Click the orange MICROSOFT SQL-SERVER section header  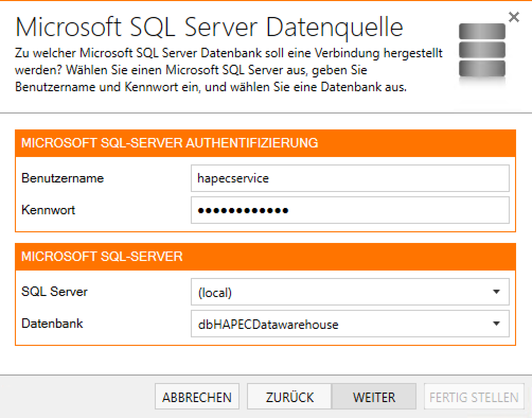102,256
